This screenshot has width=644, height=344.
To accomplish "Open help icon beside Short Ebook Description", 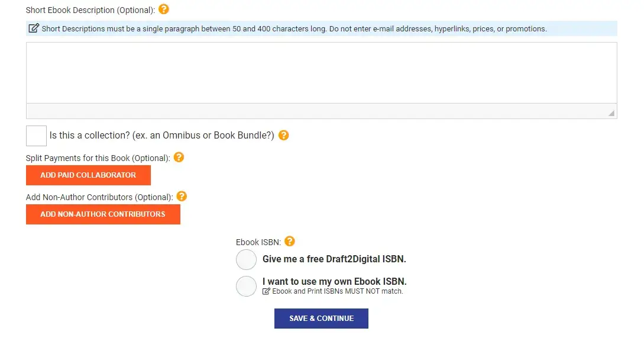I will 164,9.
